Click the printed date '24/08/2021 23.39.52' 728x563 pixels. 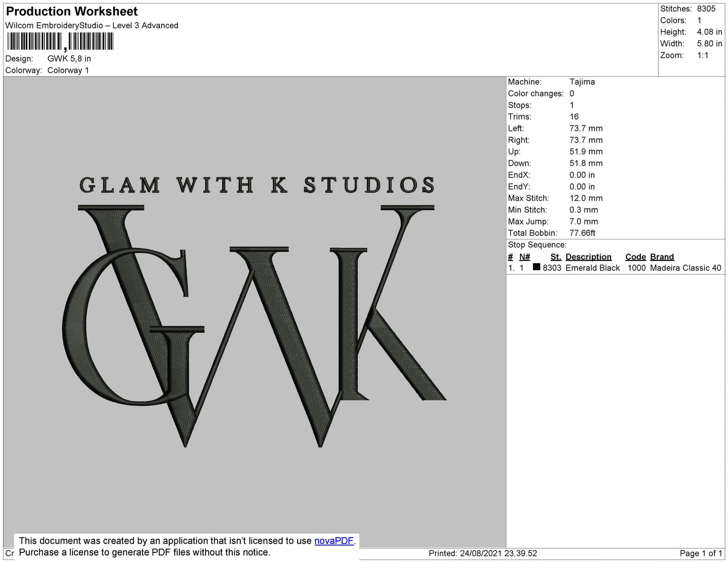(x=499, y=553)
